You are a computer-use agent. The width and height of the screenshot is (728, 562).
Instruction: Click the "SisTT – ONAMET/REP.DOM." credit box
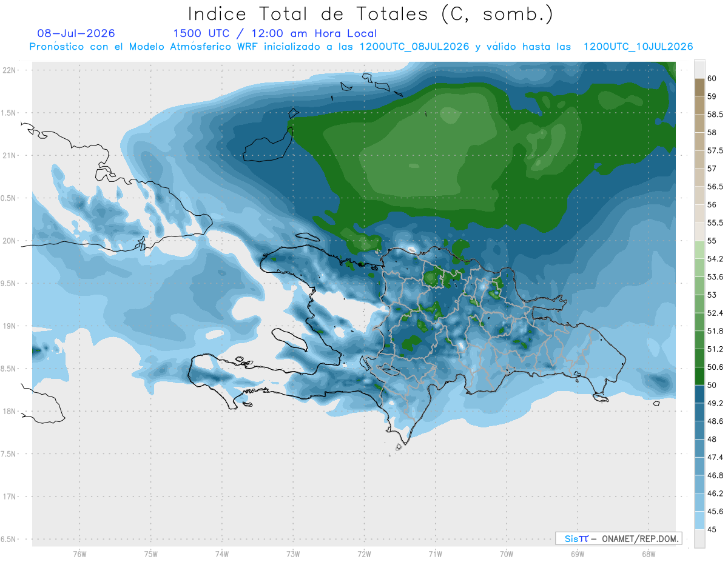618,538
